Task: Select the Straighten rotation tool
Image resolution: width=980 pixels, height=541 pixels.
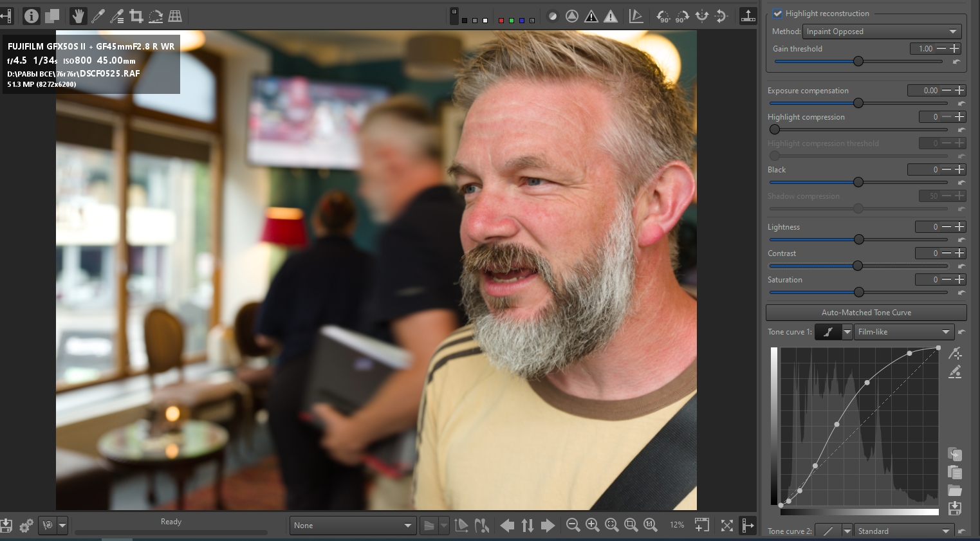Action: pos(156,16)
